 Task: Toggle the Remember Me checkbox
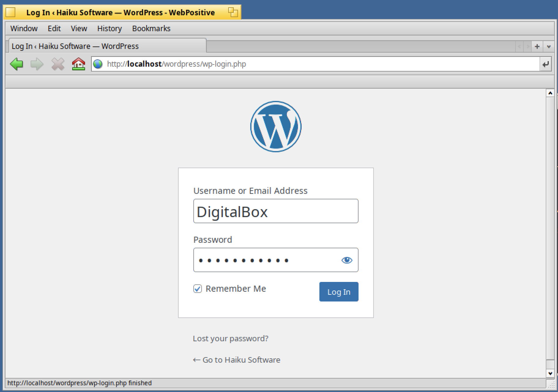point(198,289)
